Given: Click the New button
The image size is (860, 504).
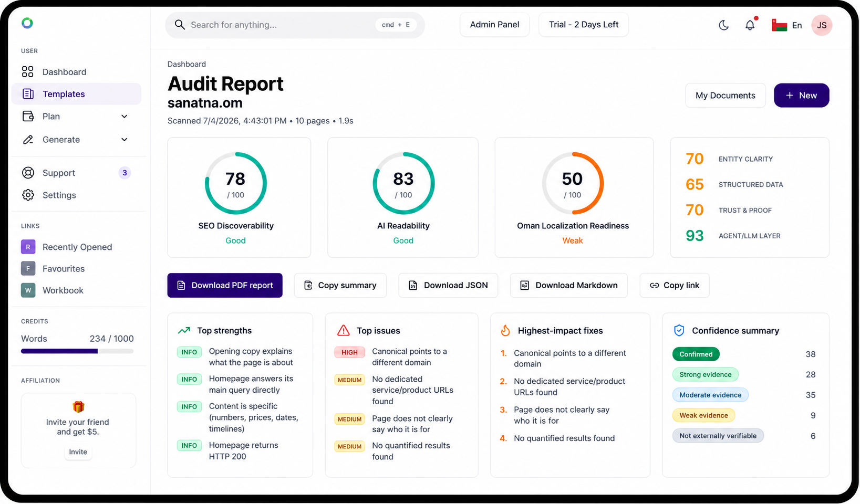Looking at the screenshot, I should (801, 96).
